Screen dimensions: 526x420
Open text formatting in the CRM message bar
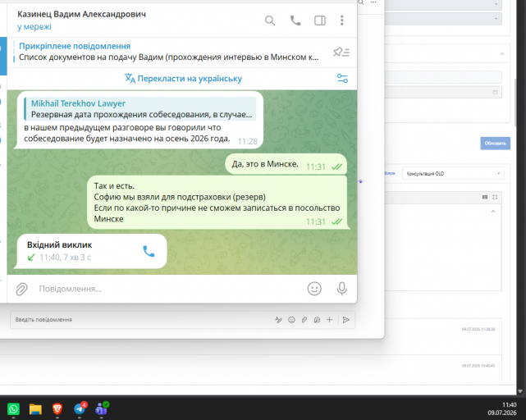coord(278,320)
